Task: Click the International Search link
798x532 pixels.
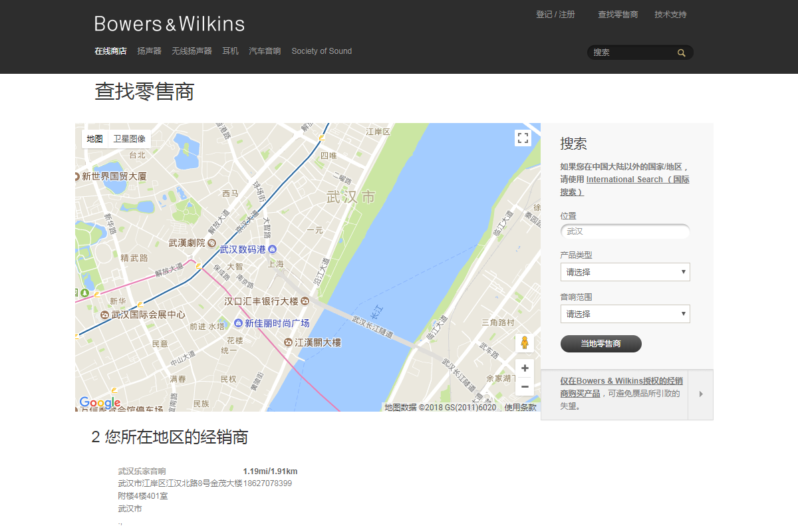Action: [624, 186]
